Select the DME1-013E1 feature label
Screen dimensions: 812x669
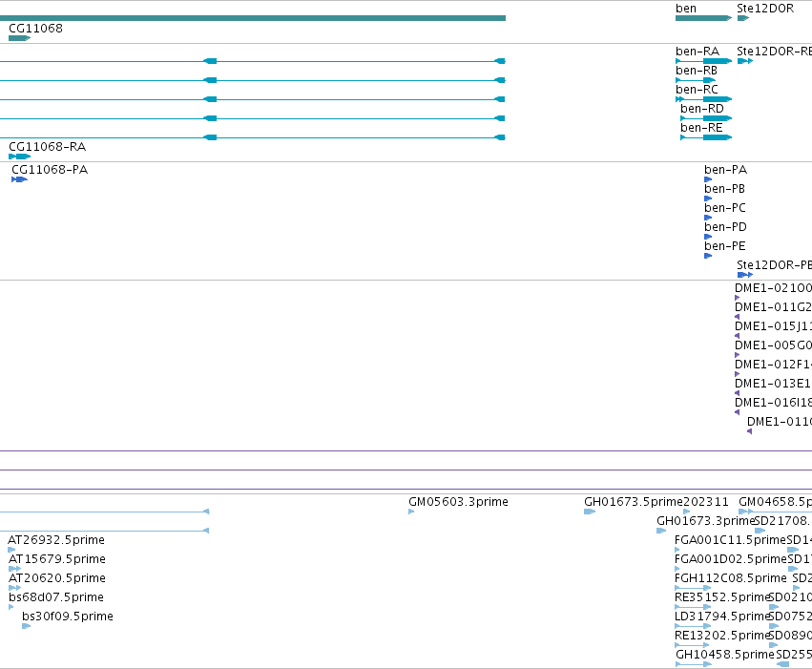pos(773,385)
